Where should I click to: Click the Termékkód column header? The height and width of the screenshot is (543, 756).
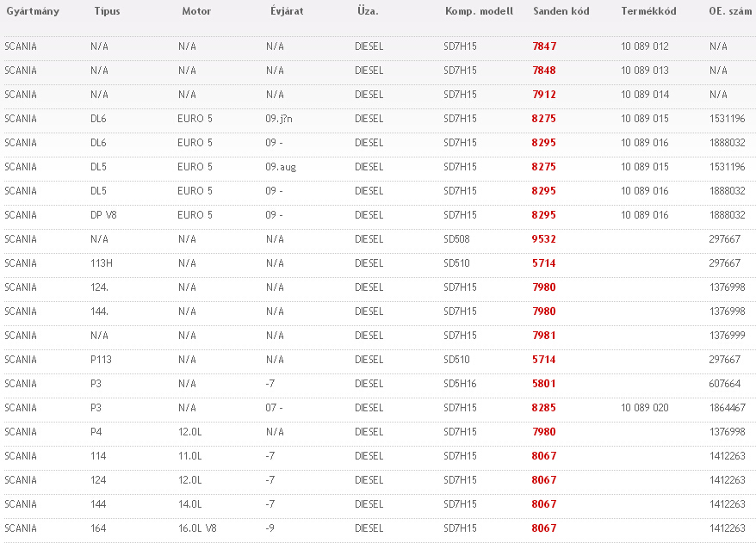click(648, 12)
